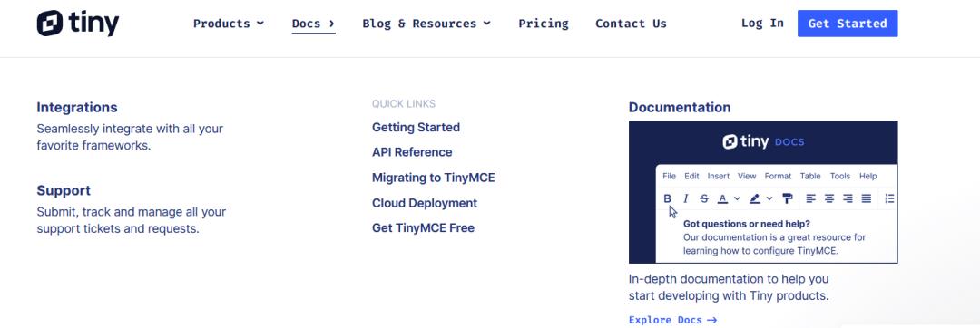
Task: Click the format painter icon in preview
Action: pos(788,198)
